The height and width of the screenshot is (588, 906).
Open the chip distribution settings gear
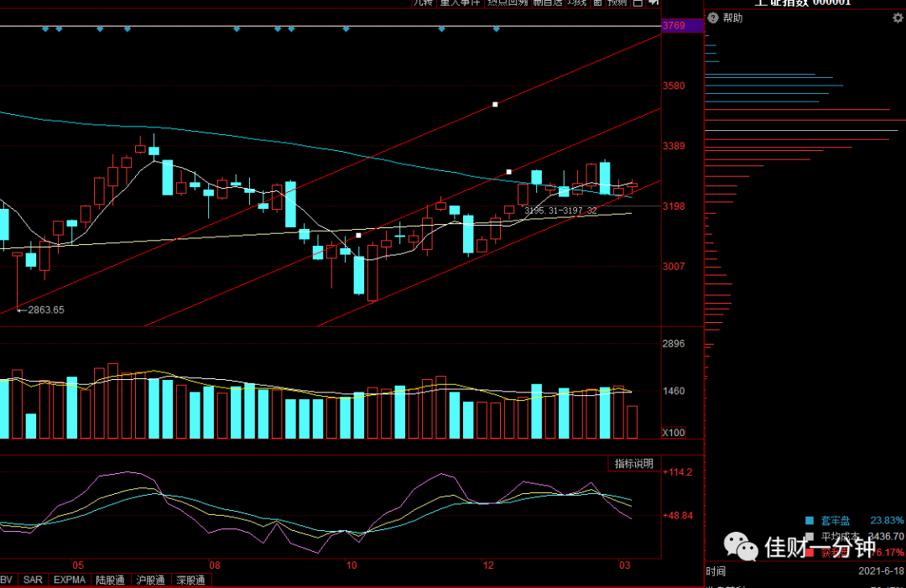click(x=898, y=18)
